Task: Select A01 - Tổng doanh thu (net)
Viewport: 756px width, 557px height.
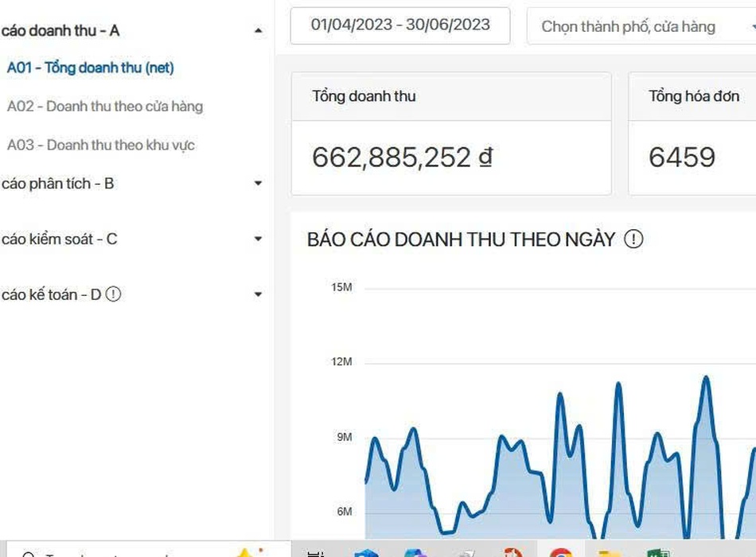Action: pos(90,68)
